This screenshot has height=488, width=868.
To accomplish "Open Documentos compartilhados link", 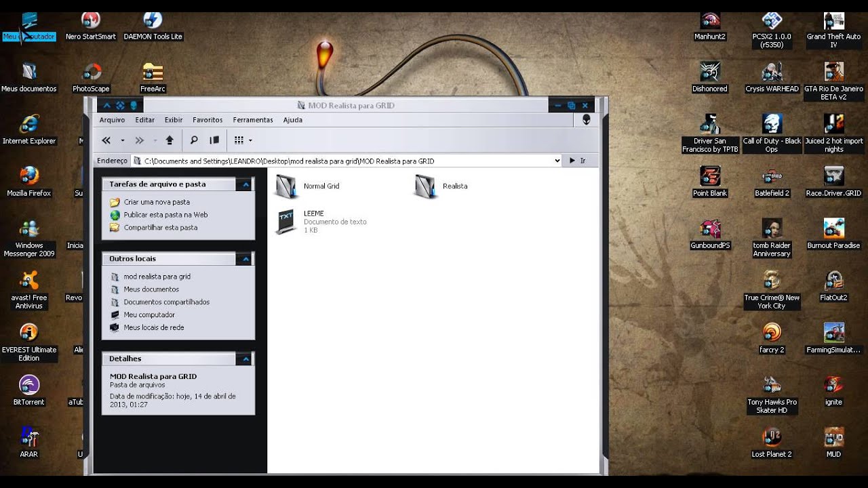I will 167,302.
